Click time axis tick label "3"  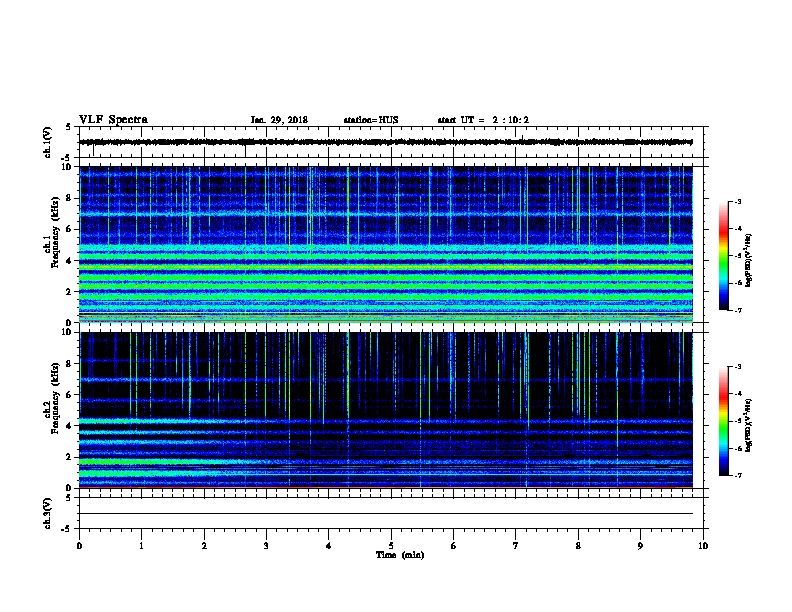pyautogui.click(x=266, y=546)
